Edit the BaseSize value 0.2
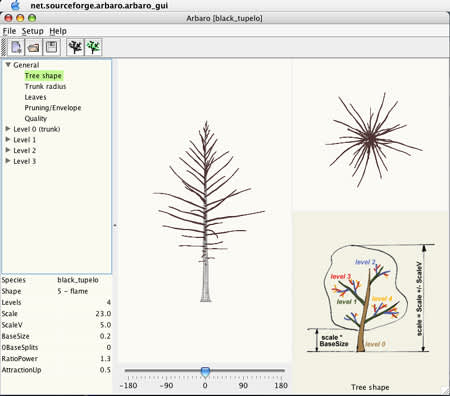450x396 pixels. [105, 336]
